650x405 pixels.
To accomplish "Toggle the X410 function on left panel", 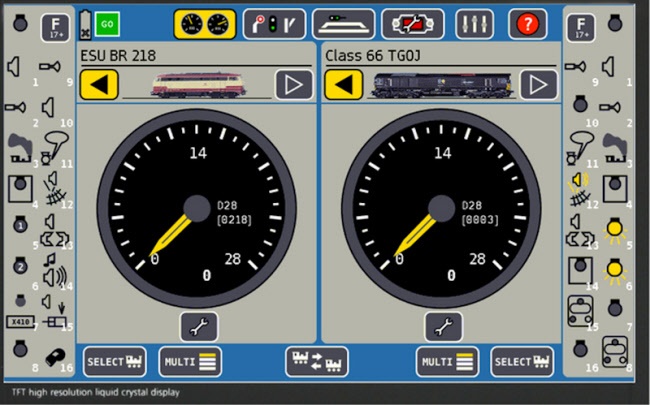I will click(x=19, y=322).
